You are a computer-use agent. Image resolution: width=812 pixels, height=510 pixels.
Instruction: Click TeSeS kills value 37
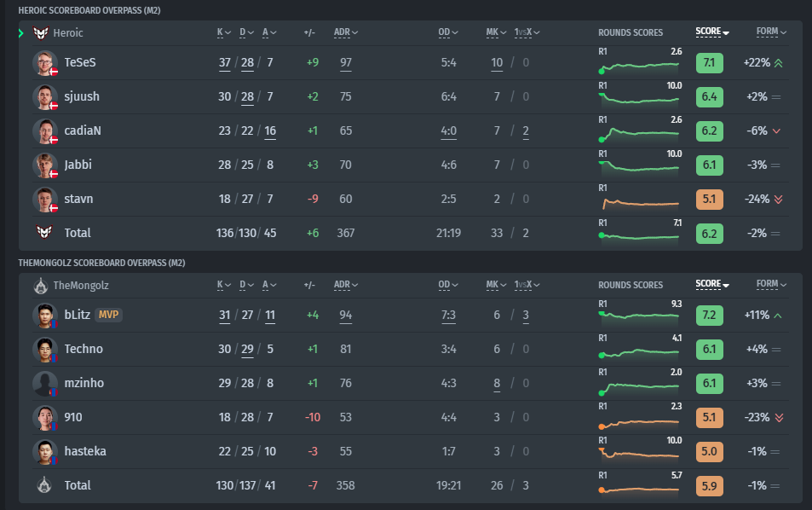tap(225, 63)
